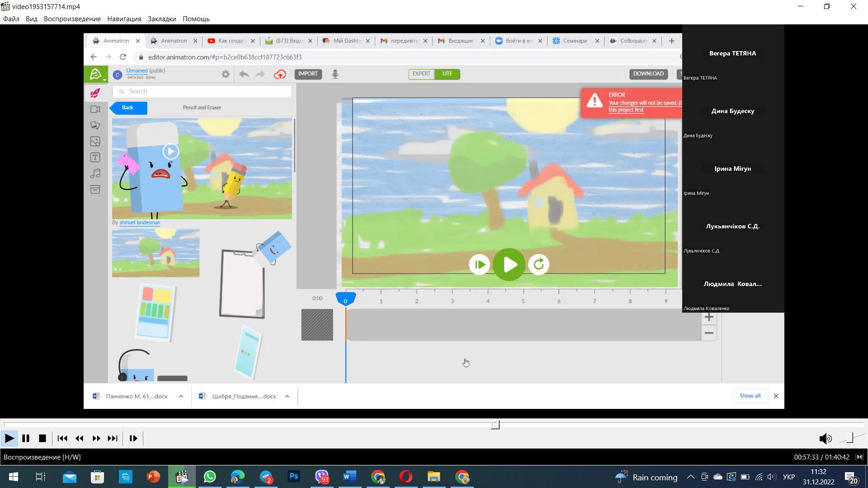
Task: Click the microphone record voice icon
Action: click(335, 74)
